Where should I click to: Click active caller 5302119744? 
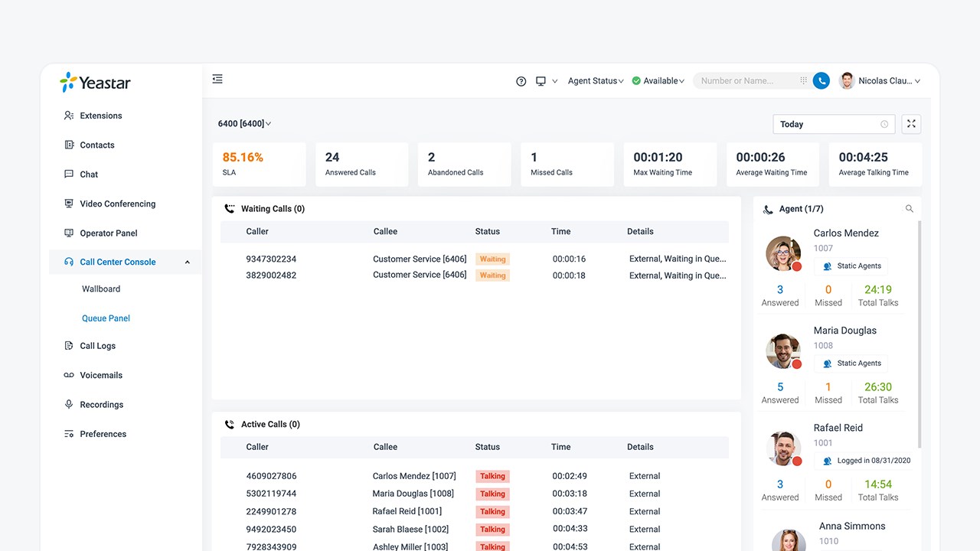[x=271, y=494]
